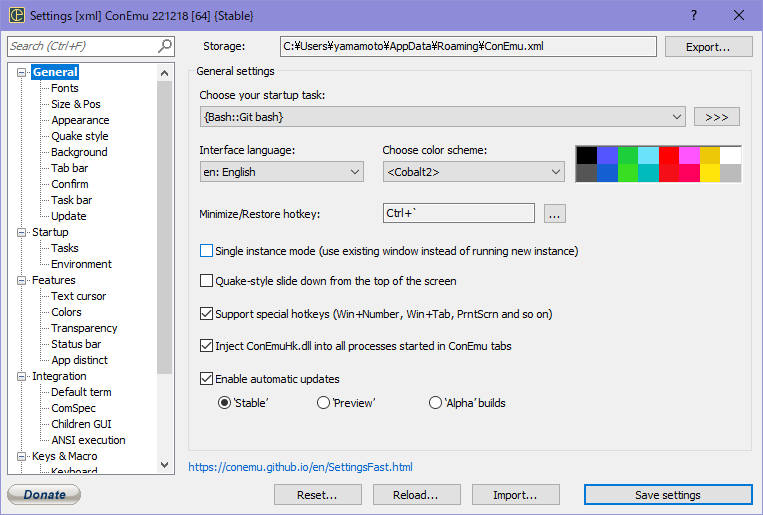Click the tree scrollbar down arrow

164,465
